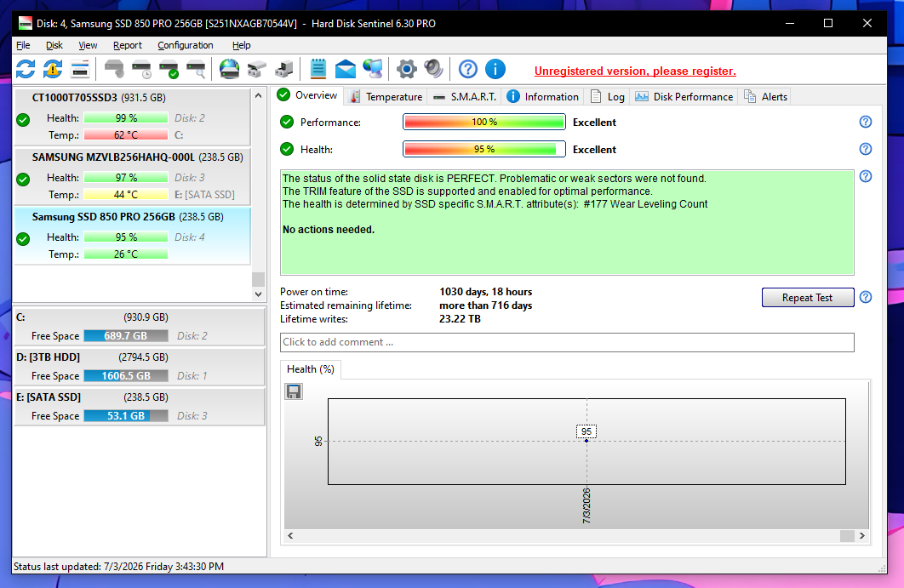The width and height of the screenshot is (904, 588).
Task: Save the health graph with floppy icon
Action: [x=294, y=391]
